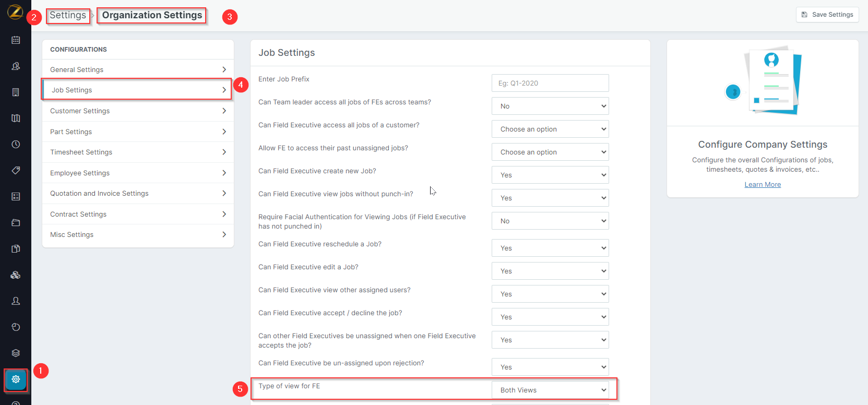The width and height of the screenshot is (868, 405).
Task: Follow the Learn More link
Action: click(x=763, y=185)
